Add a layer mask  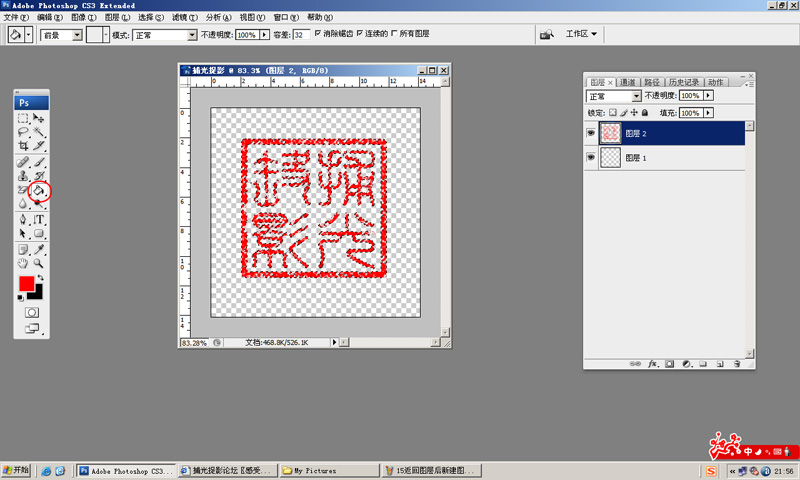tap(669, 364)
